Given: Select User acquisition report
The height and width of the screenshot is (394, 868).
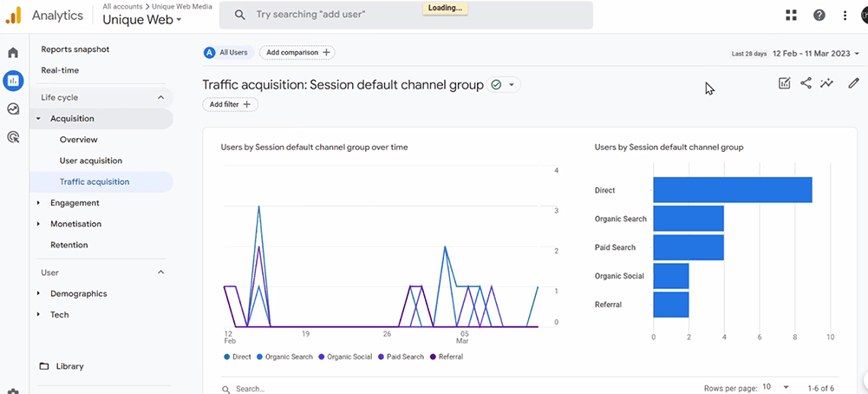Looking at the screenshot, I should pyautogui.click(x=90, y=161).
